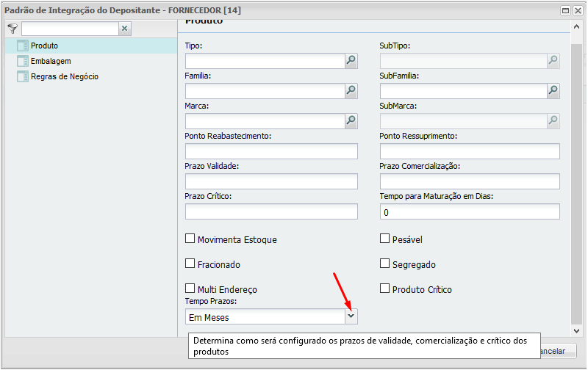This screenshot has height=370, width=588.
Task: Toggle the Produto Crítico checkbox
Action: click(x=384, y=289)
